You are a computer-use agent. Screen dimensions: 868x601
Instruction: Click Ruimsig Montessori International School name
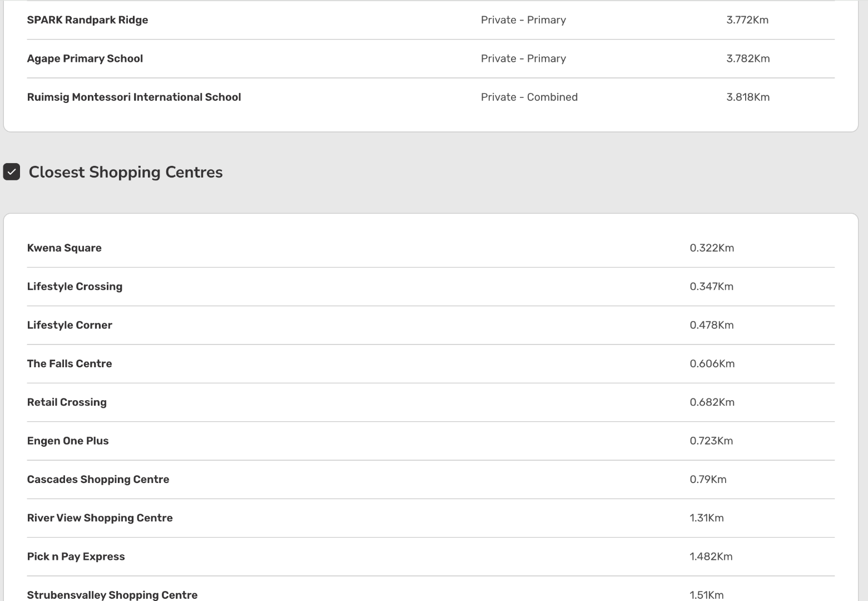point(133,97)
